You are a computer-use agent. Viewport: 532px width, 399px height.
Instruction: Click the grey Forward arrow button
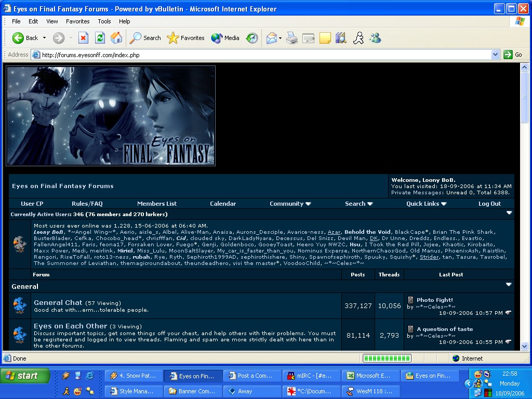click(x=59, y=38)
